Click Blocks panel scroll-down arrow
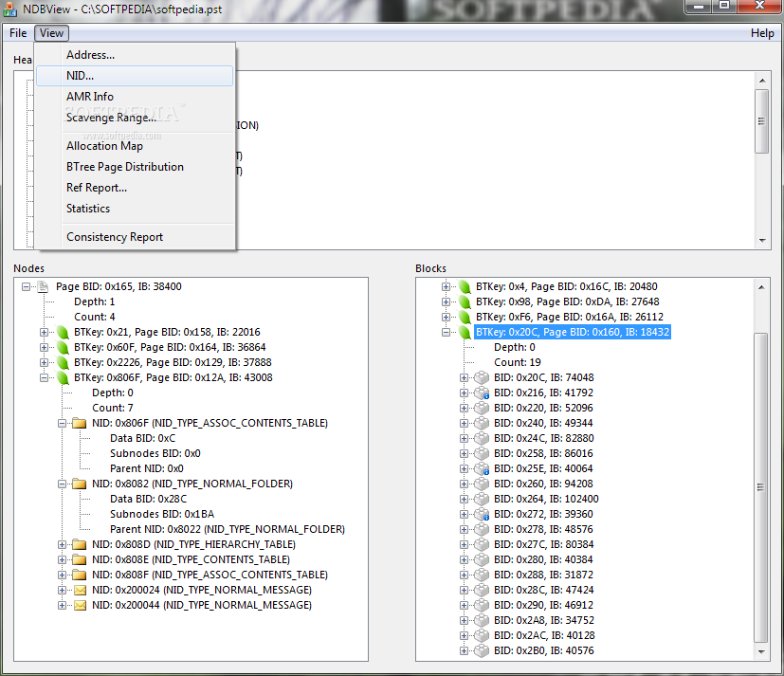Screen dimensions: 784x676 761,651
